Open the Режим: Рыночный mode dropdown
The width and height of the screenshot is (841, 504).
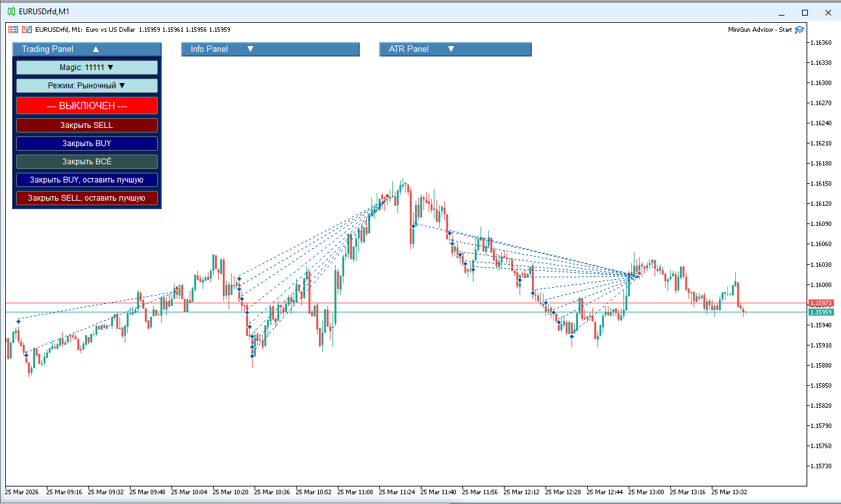tap(87, 86)
